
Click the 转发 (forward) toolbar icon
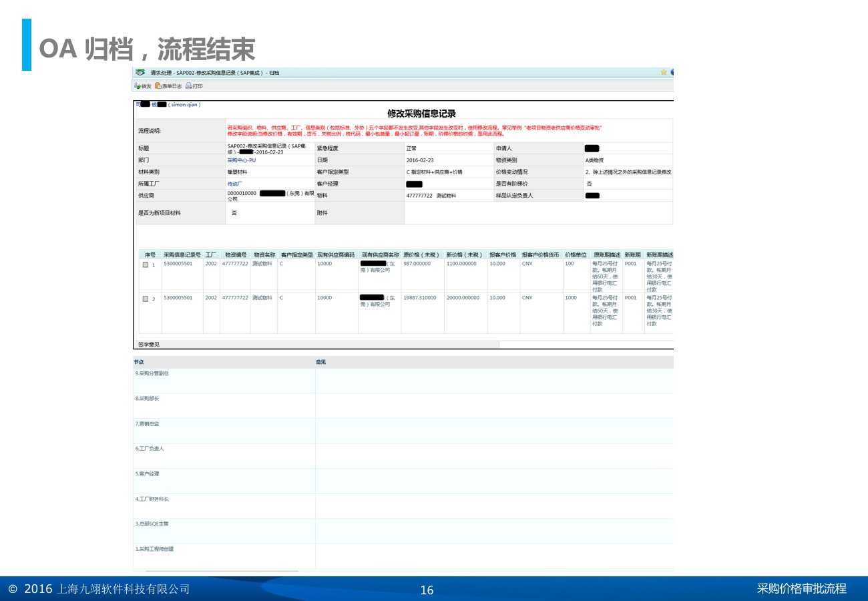pyautogui.click(x=142, y=86)
